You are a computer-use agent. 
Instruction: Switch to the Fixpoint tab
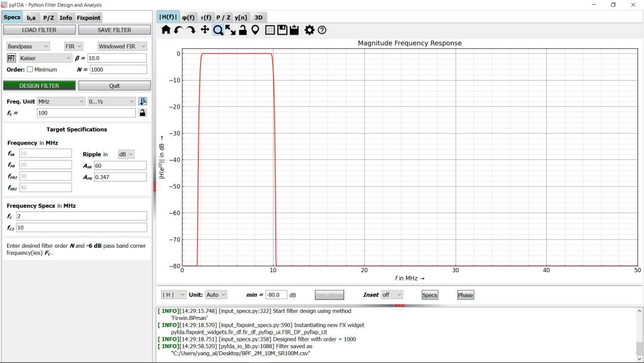(88, 18)
